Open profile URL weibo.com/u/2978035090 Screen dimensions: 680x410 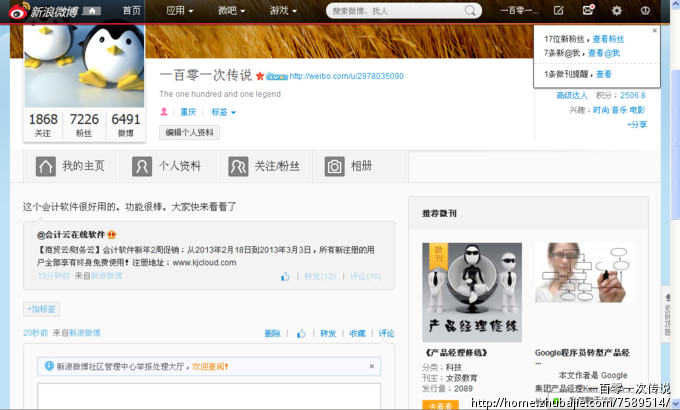pos(347,76)
